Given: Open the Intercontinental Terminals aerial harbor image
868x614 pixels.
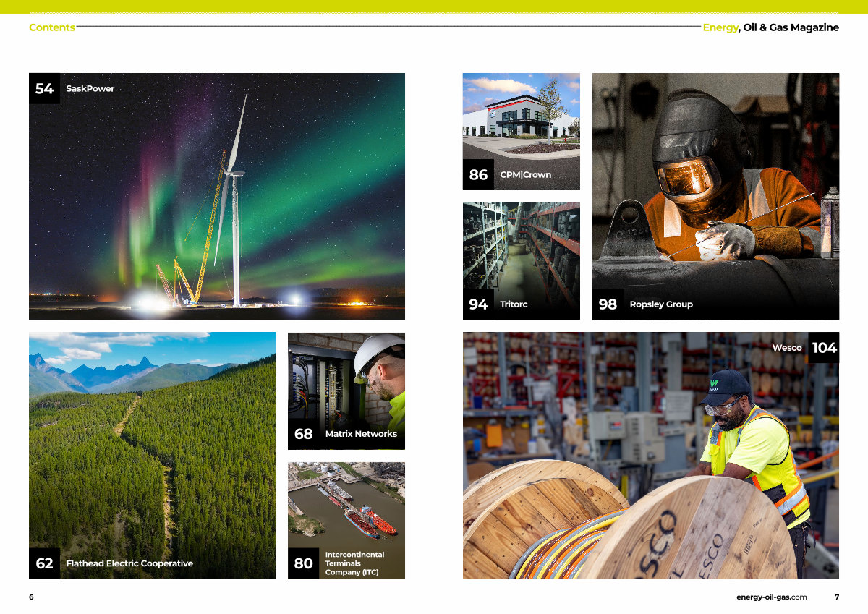Looking at the screenshot, I should (346, 506).
